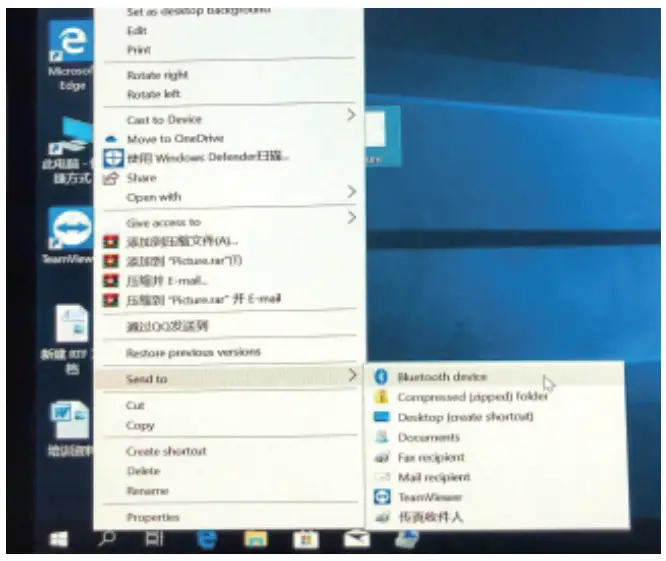Click the Mail recipient envelope icon
666x561 pixels.
coord(382,477)
